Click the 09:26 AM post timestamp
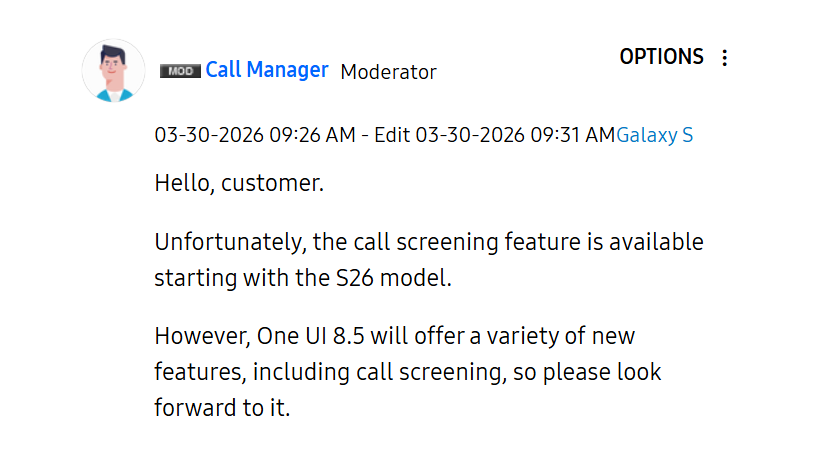The height and width of the screenshot is (458, 813). pyautogui.click(x=254, y=135)
